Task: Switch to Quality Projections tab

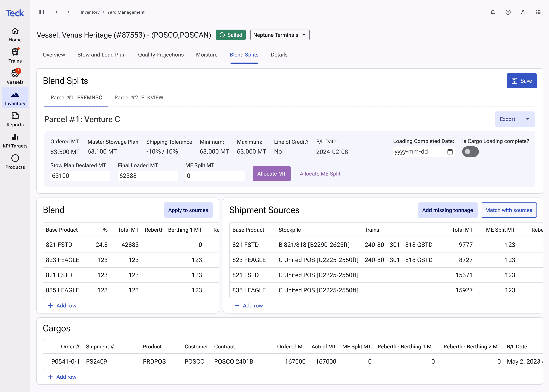Action: 161,55
